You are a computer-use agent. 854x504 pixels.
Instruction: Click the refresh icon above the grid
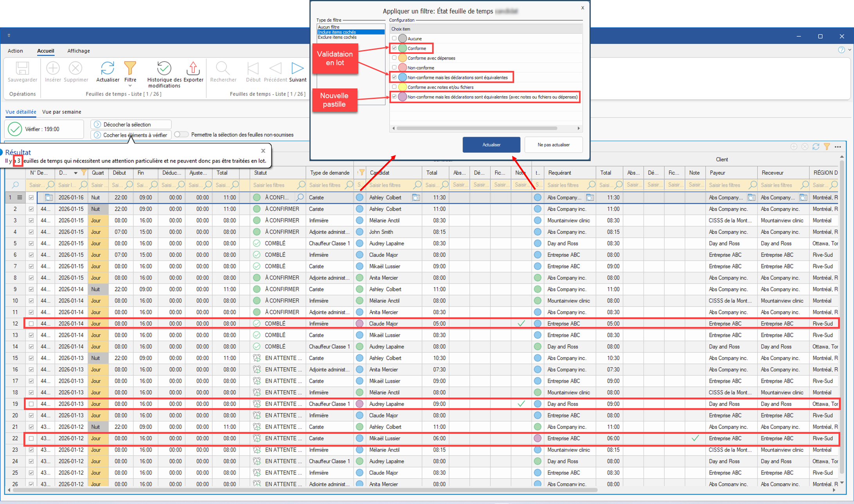click(816, 147)
